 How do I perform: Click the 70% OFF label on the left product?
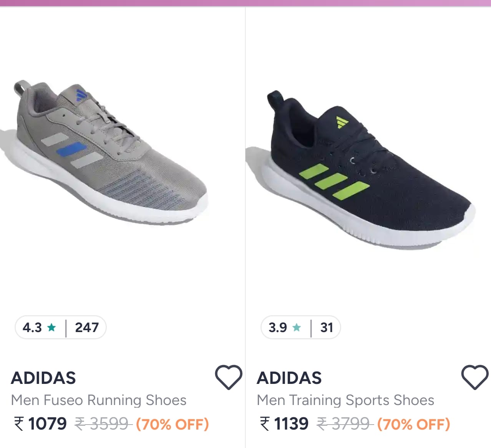(172, 424)
